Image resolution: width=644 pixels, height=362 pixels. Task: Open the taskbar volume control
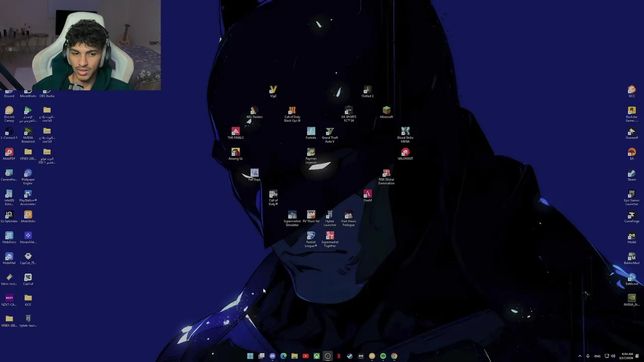click(613, 356)
